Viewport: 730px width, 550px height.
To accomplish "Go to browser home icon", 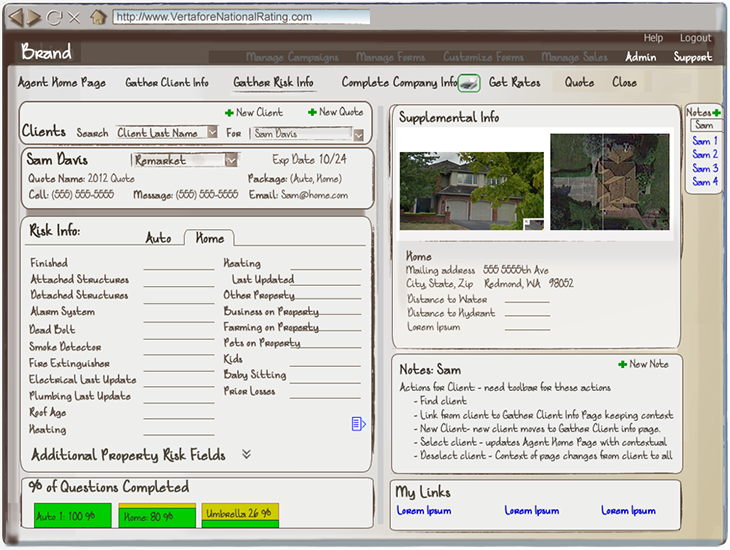I will click(x=97, y=17).
